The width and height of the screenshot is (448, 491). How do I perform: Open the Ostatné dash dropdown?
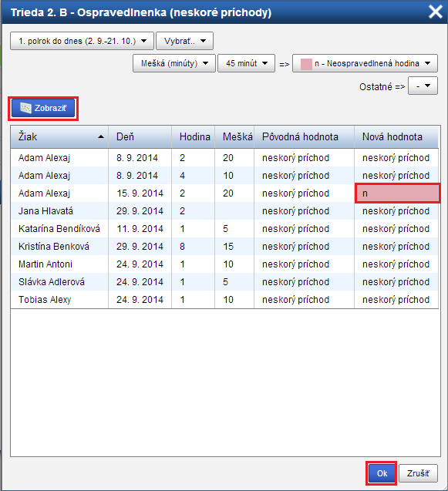423,86
